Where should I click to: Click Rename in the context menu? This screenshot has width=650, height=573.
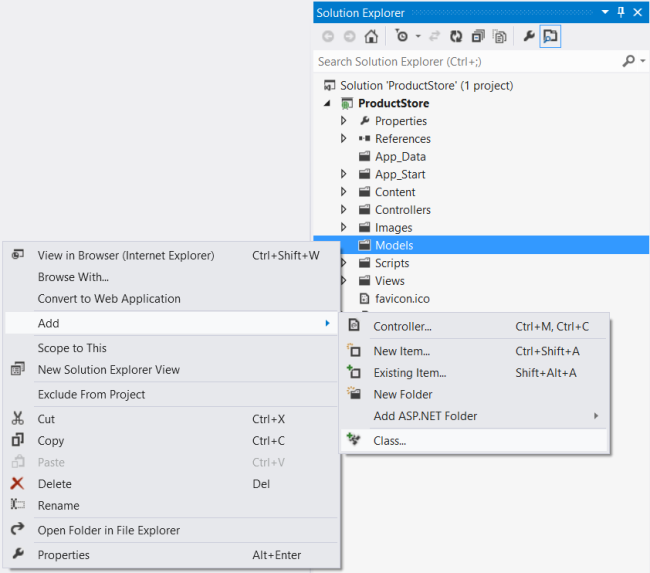pos(58,505)
